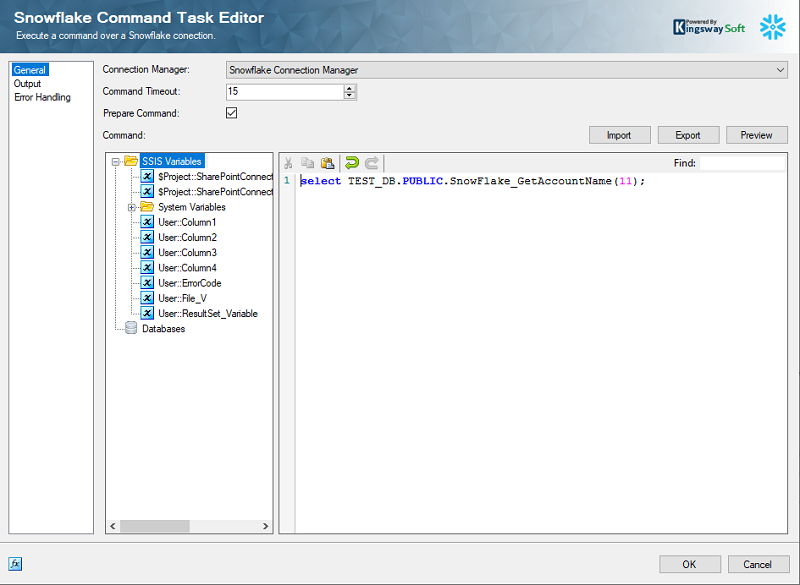Select the User::Column4 variable
Image resolution: width=800 pixels, height=585 pixels.
(x=188, y=268)
